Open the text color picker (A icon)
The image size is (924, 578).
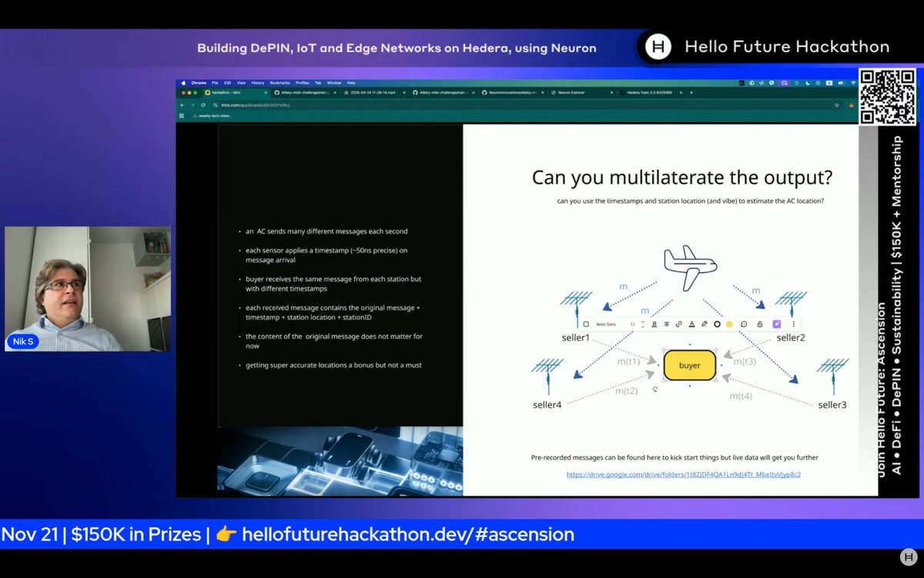point(691,324)
